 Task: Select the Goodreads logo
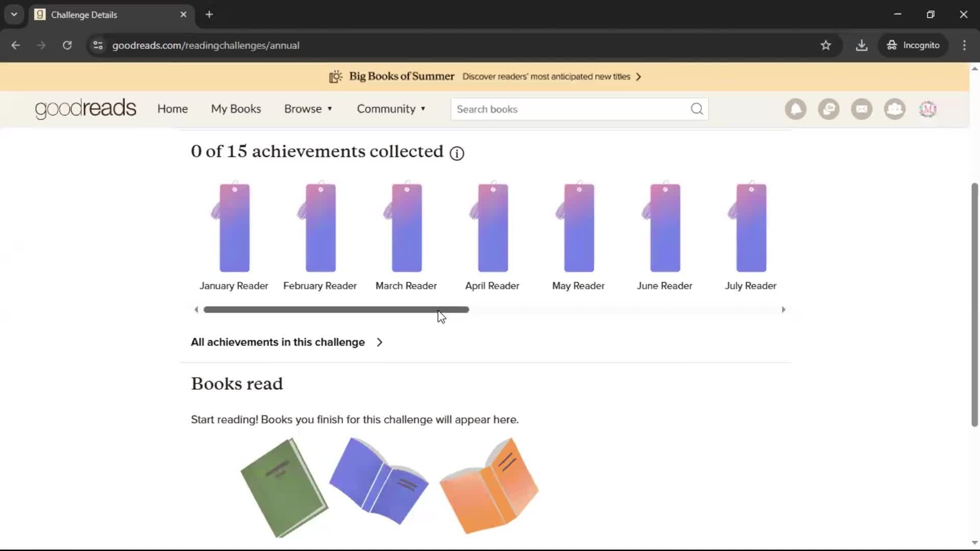click(85, 109)
